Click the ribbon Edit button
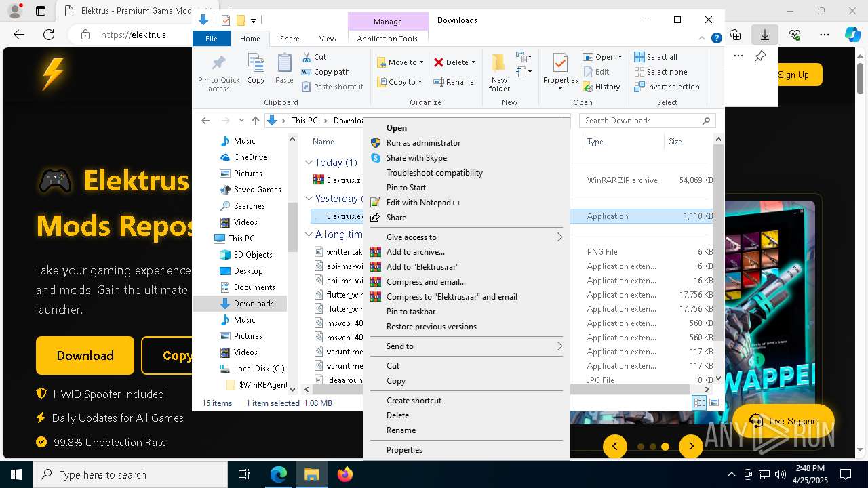868x488 pixels. pos(595,72)
